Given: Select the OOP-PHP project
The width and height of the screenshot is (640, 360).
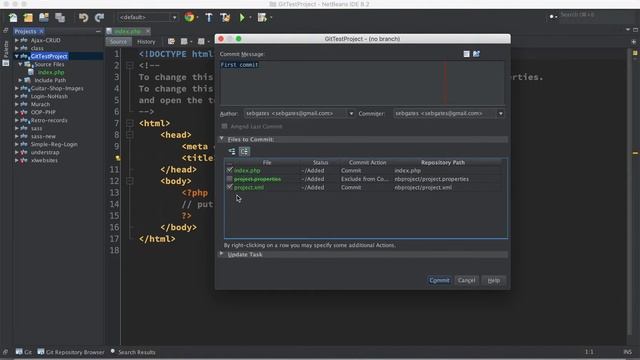Looking at the screenshot, I should pyautogui.click(x=43, y=112).
